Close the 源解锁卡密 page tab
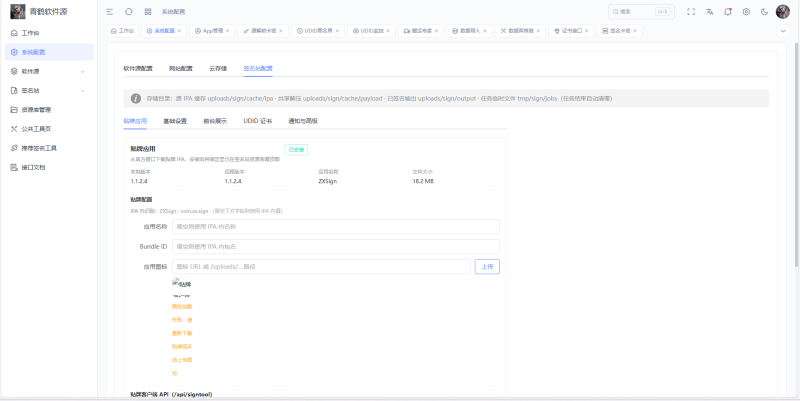Viewport: 800px width, 401px height. [281, 31]
